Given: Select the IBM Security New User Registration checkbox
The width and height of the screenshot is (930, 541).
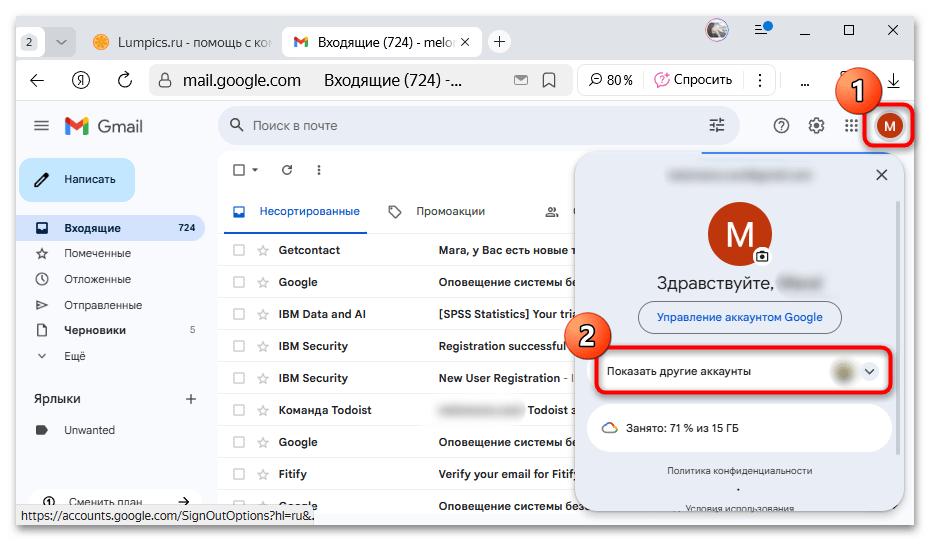Looking at the screenshot, I should [239, 378].
